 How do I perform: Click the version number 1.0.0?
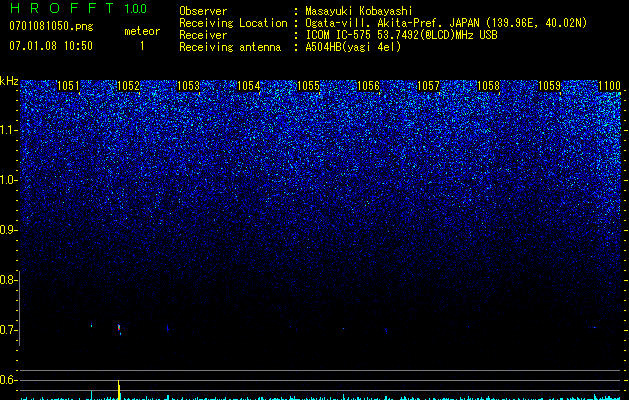(x=136, y=9)
